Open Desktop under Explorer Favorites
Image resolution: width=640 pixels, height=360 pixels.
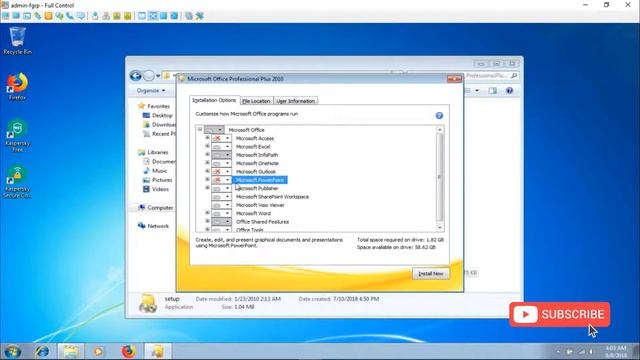(158, 116)
